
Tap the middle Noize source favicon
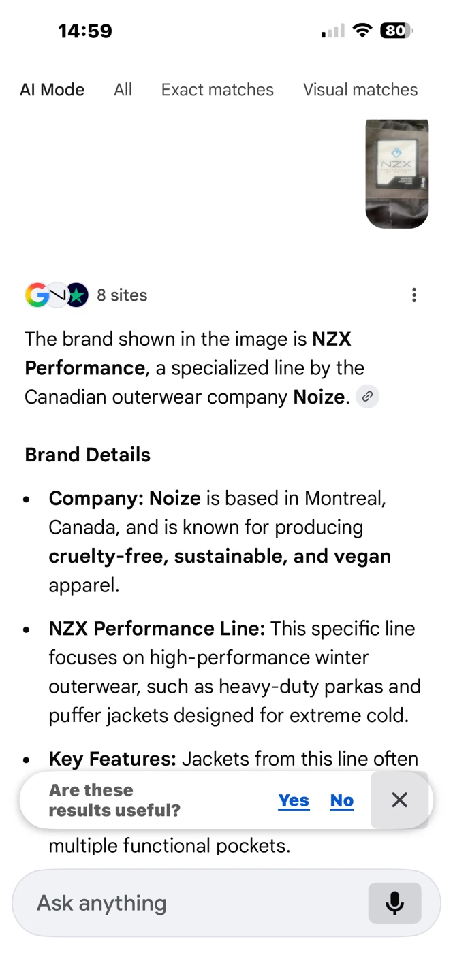[57, 295]
